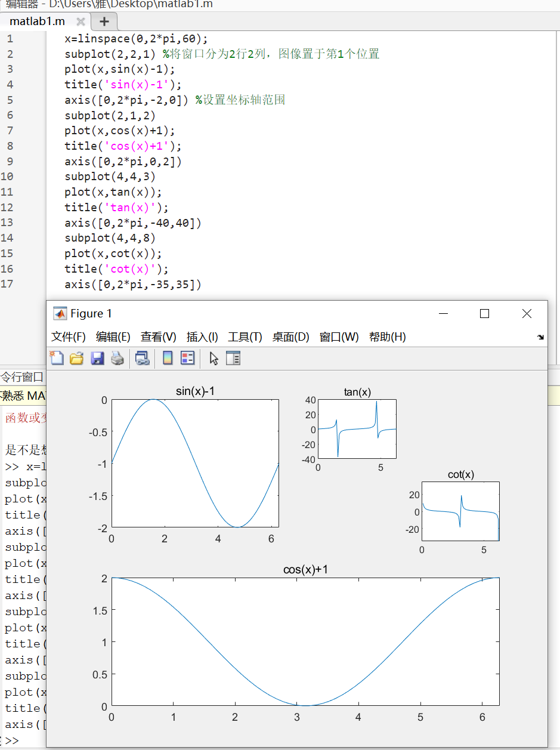Click the MATLAB logo in the Figure 1 title bar
The width and height of the screenshot is (560, 750).
click(60, 313)
